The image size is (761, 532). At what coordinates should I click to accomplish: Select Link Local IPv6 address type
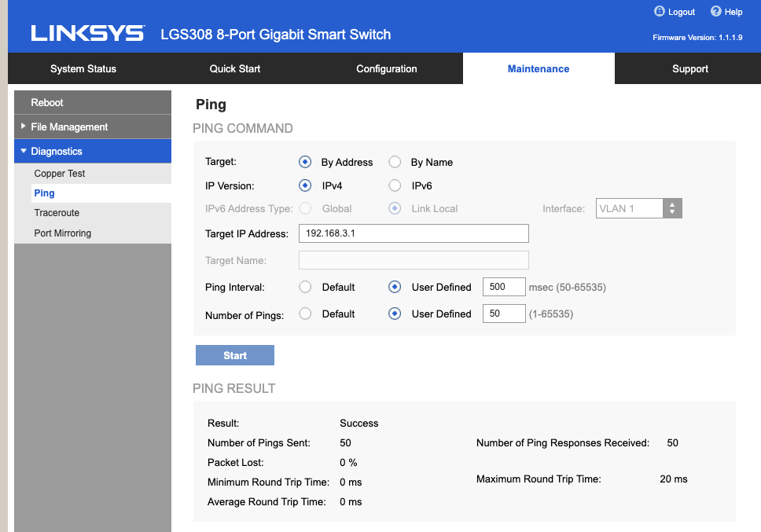(x=395, y=208)
